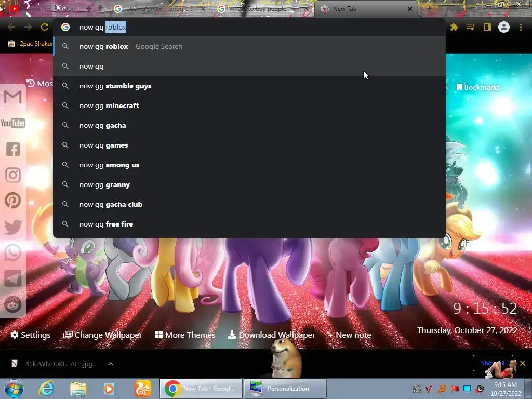Select the 'now gg minecraft' suggestion

point(249,105)
